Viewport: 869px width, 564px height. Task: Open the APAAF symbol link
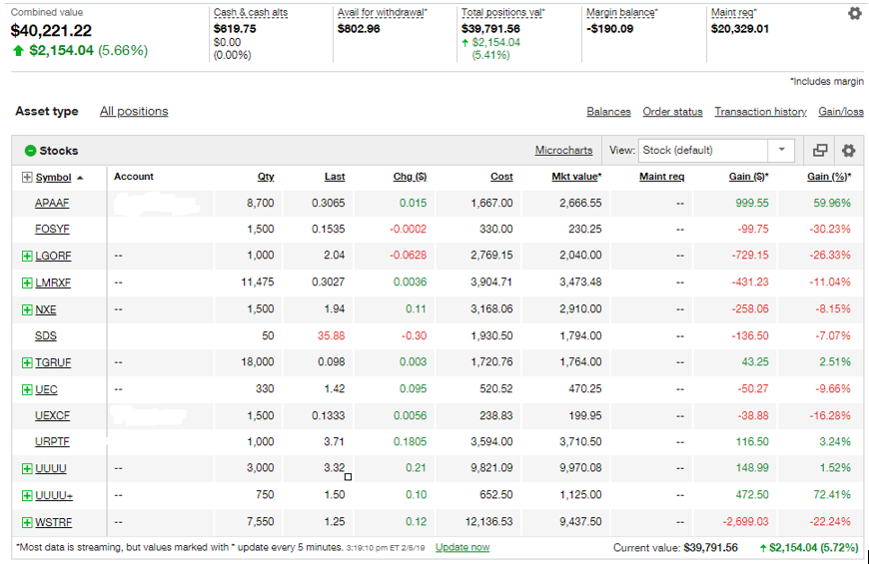click(x=53, y=203)
